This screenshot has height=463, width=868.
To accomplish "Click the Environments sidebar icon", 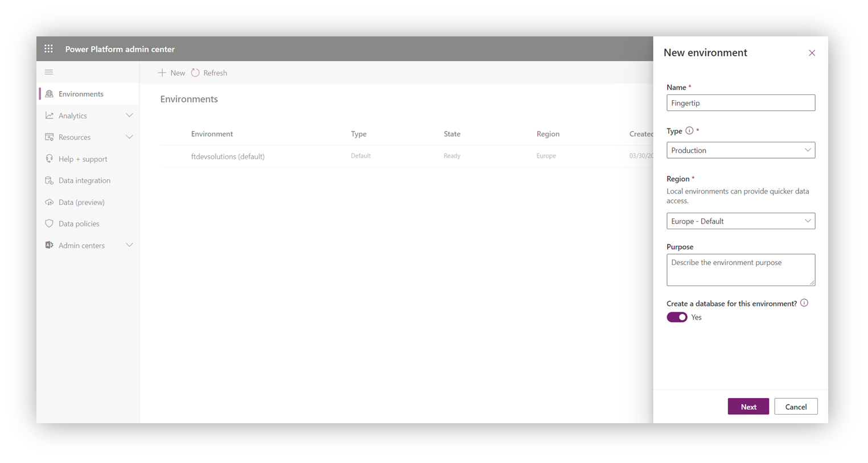I will (50, 94).
